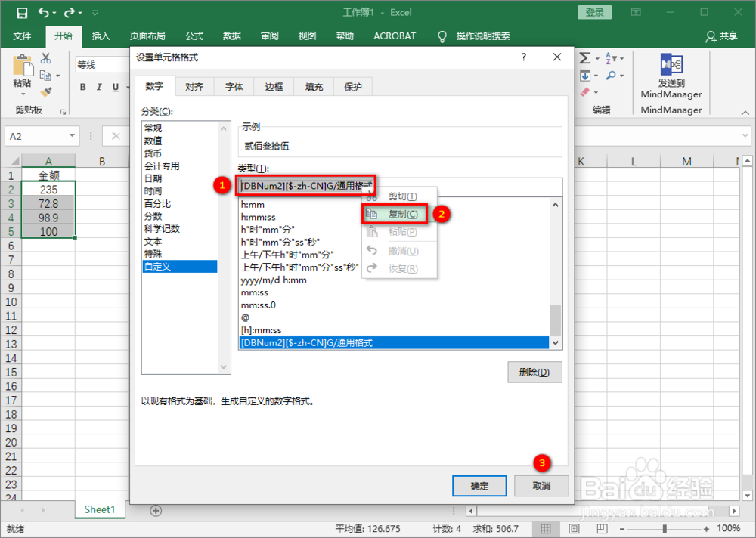Click the Sort & Filter icon

pos(609,58)
